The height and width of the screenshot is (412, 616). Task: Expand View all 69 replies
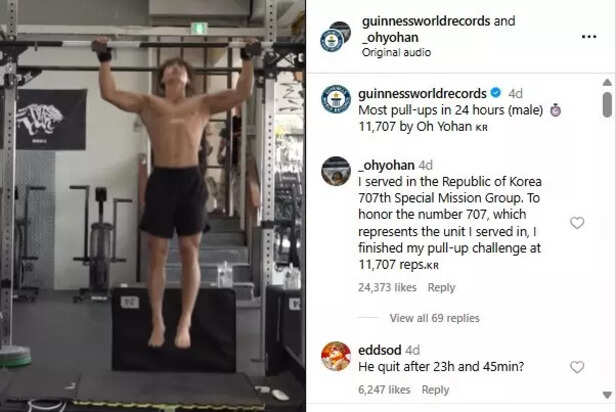434,318
